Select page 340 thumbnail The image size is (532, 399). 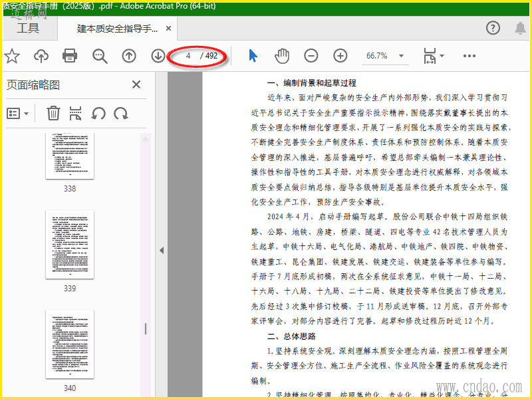pos(70,344)
